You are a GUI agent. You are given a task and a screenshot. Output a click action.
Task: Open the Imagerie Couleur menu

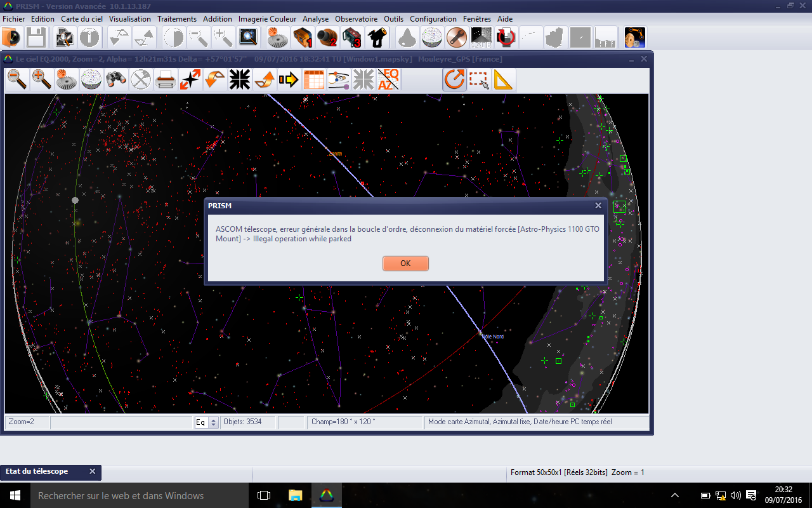click(267, 19)
